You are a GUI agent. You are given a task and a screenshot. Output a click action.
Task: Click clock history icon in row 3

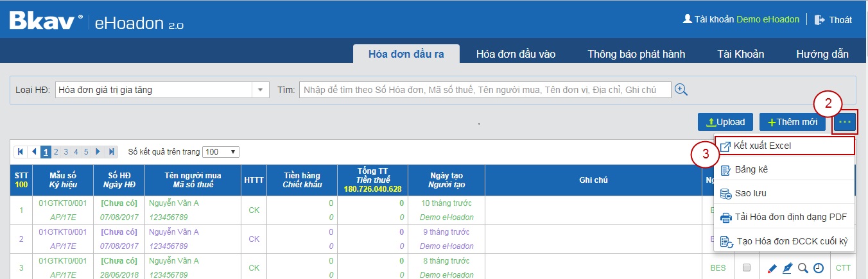[819, 268]
